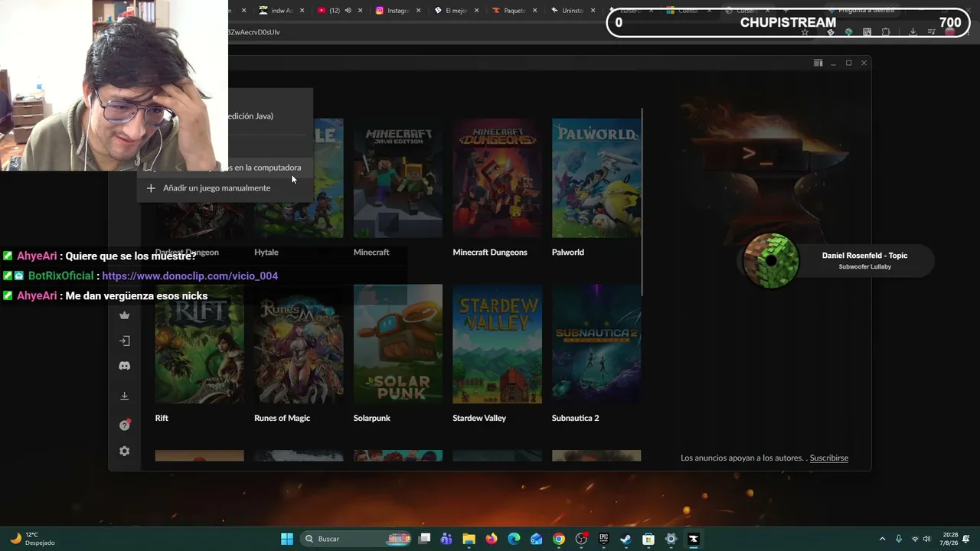Open the gear app on the taskbar
Screen dimensions: 980x551
tap(671, 539)
